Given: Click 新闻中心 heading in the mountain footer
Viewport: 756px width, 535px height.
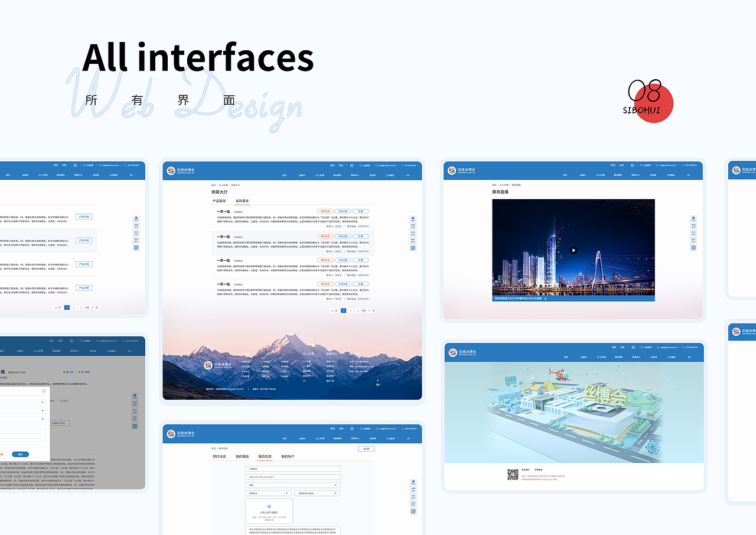Looking at the screenshot, I should [x=332, y=354].
